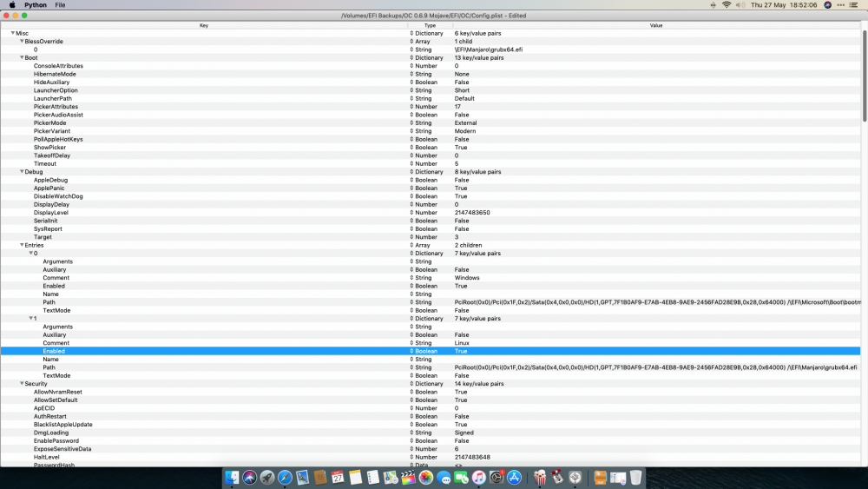The image size is (868, 489).
Task: Open Maps app in dock
Action: 391,478
